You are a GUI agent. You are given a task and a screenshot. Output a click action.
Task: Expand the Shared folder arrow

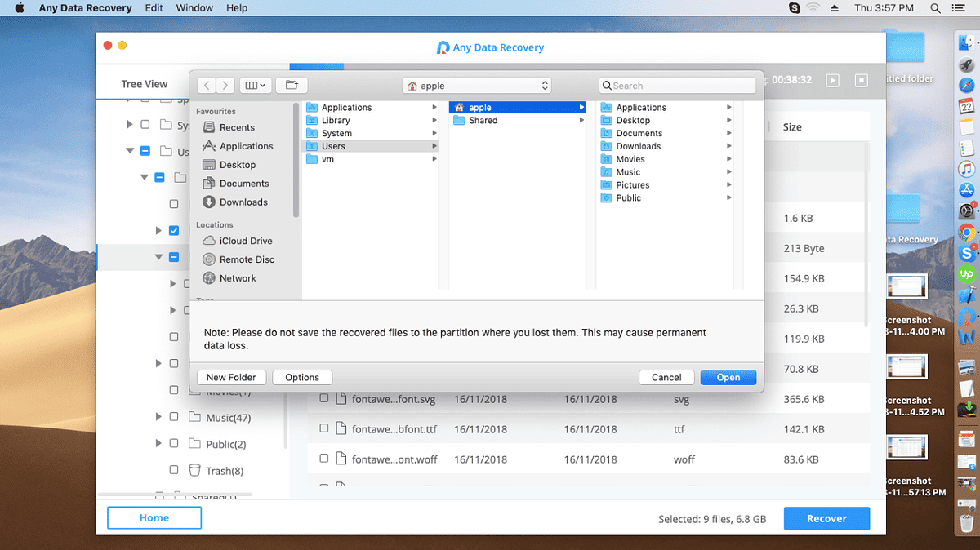pos(581,121)
